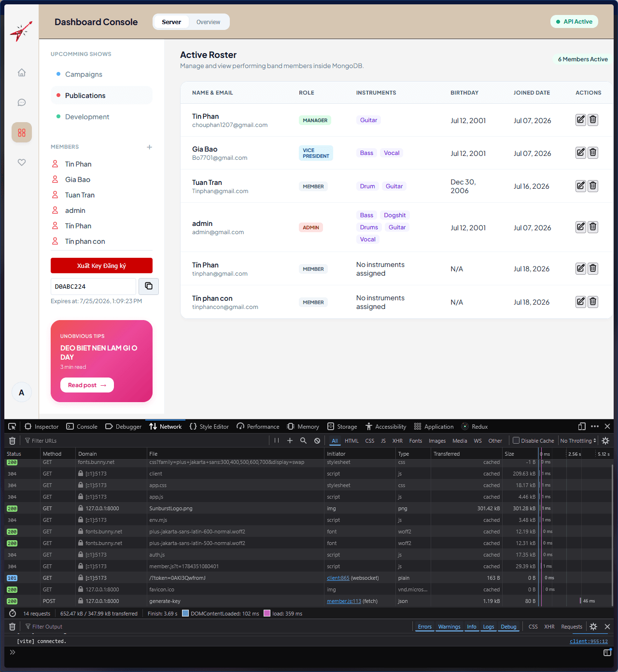
Task: Open the client:955:12 source link
Action: click(589, 641)
